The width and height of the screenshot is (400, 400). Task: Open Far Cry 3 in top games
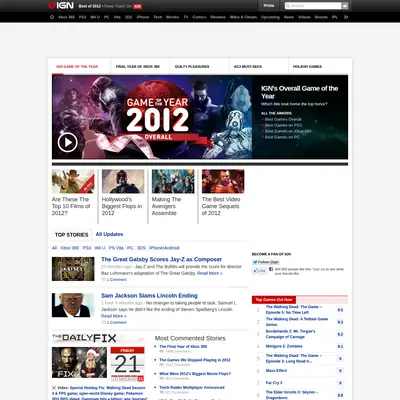tap(274, 383)
